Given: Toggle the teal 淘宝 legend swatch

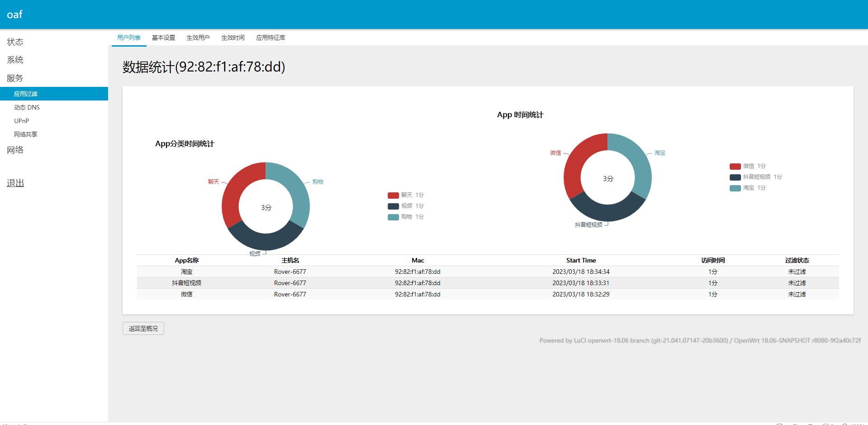Looking at the screenshot, I should tap(735, 188).
